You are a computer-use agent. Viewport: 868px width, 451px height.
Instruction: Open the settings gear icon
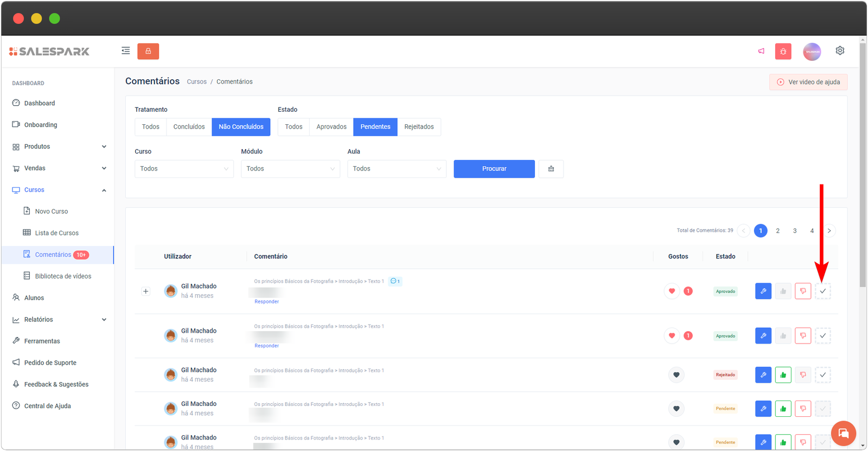pos(840,50)
